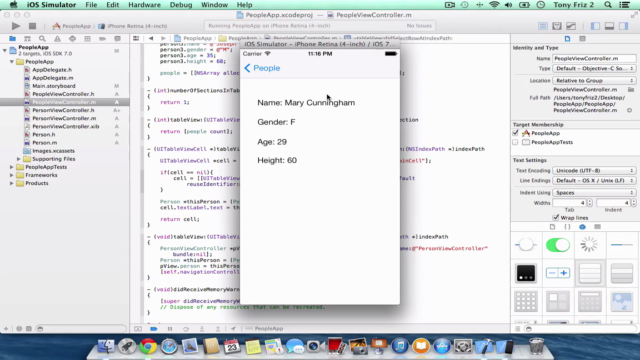
Task: Open the Text Encoding dropdown
Action: click(x=594, y=171)
